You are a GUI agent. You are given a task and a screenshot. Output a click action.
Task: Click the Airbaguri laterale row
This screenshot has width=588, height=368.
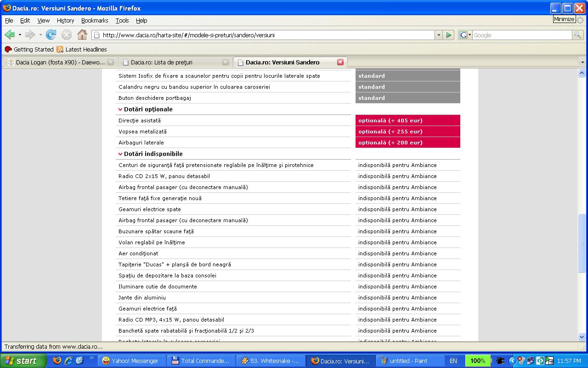point(233,143)
